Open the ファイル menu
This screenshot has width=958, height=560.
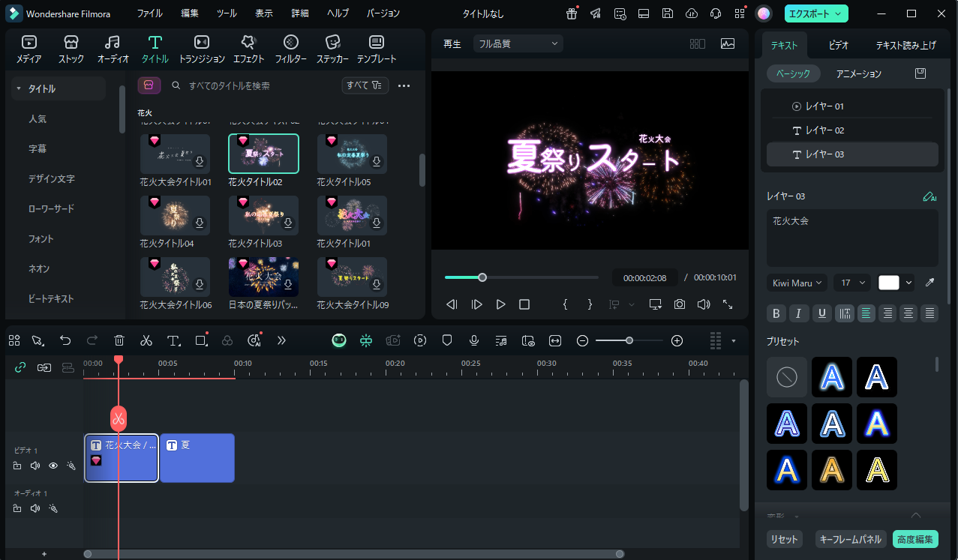tap(150, 13)
